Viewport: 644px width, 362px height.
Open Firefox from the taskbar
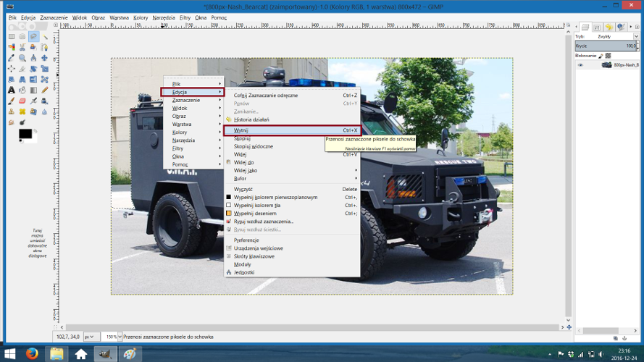coord(32,353)
